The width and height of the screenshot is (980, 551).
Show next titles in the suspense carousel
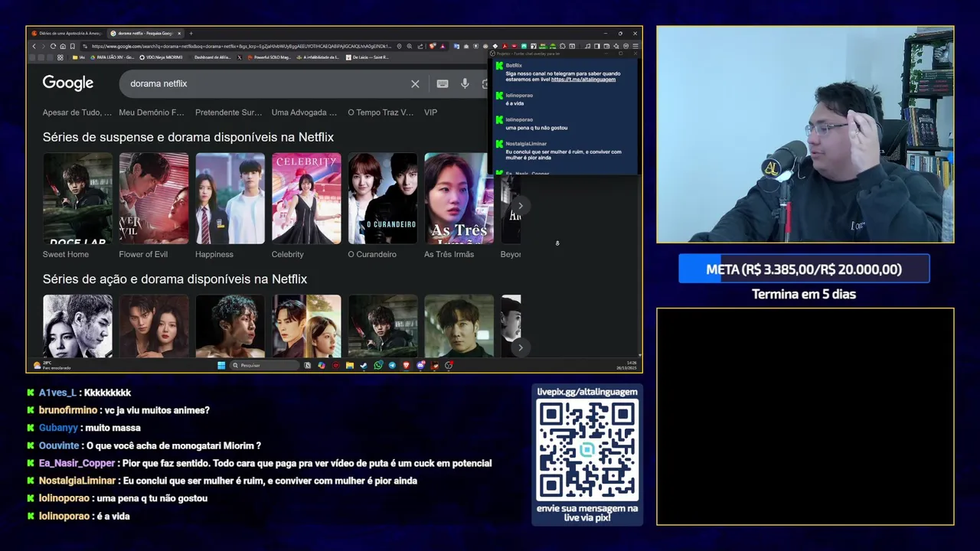pos(520,206)
